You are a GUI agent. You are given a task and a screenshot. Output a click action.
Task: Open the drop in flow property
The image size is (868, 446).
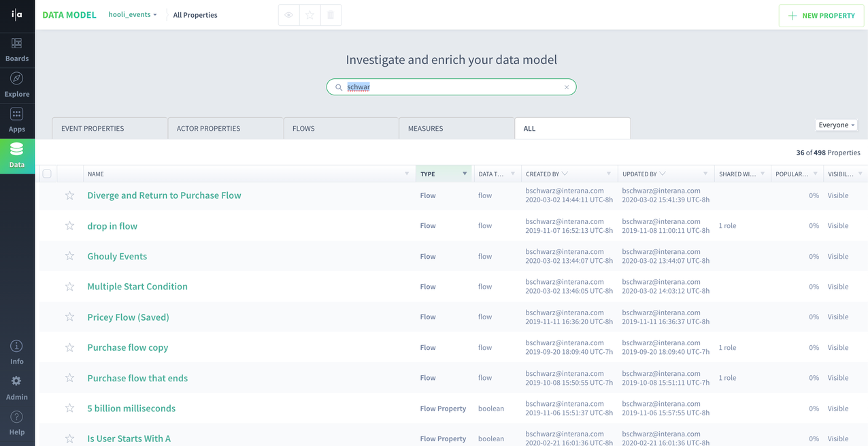pos(112,226)
